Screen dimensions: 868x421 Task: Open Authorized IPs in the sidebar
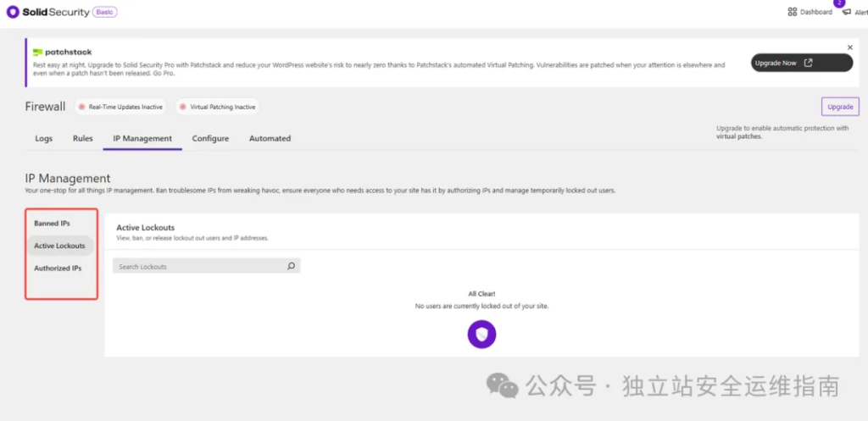tap(58, 269)
